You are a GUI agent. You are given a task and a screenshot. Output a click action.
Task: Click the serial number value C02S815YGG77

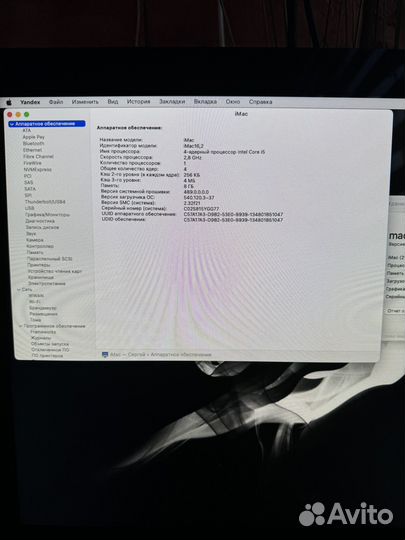pyautogui.click(x=201, y=209)
